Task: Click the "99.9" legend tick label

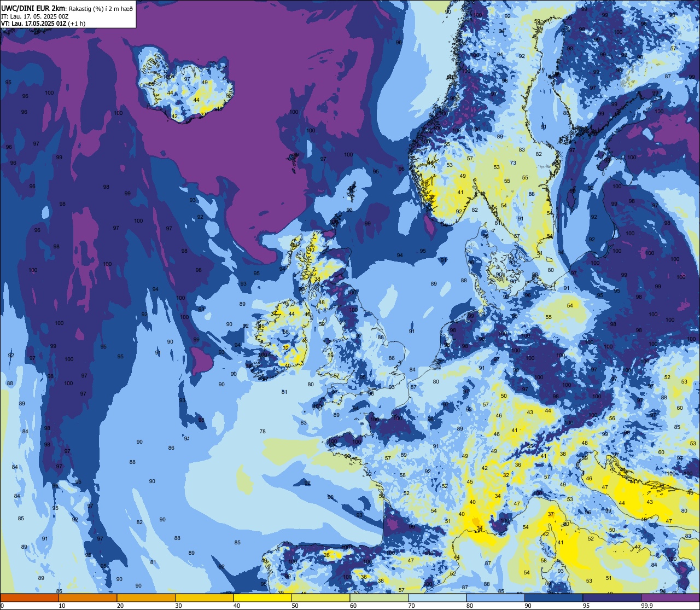Action: point(647,606)
